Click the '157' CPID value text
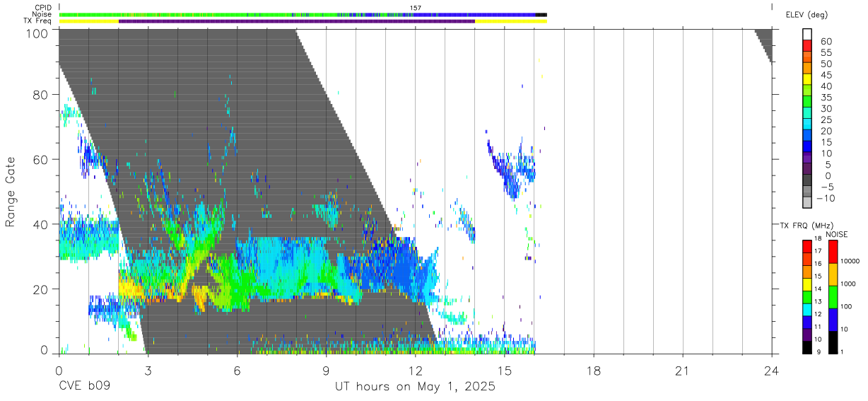 [416, 8]
